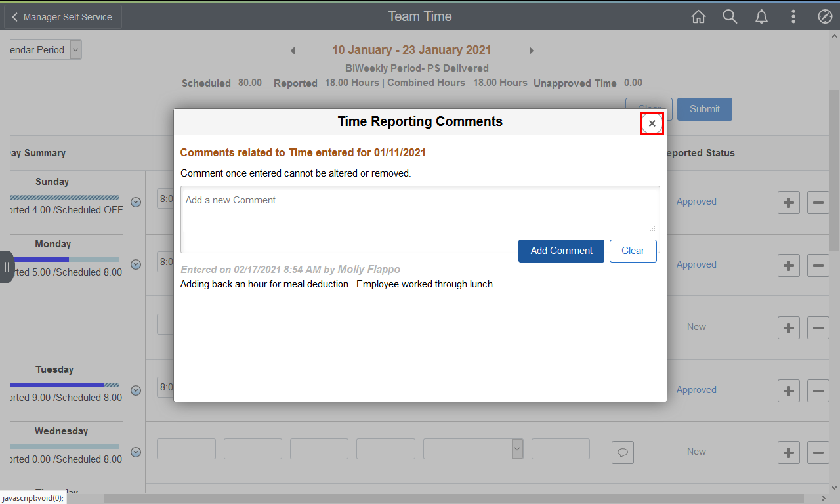
Task: Close the Time Reporting Comments dialog
Action: [x=652, y=123]
